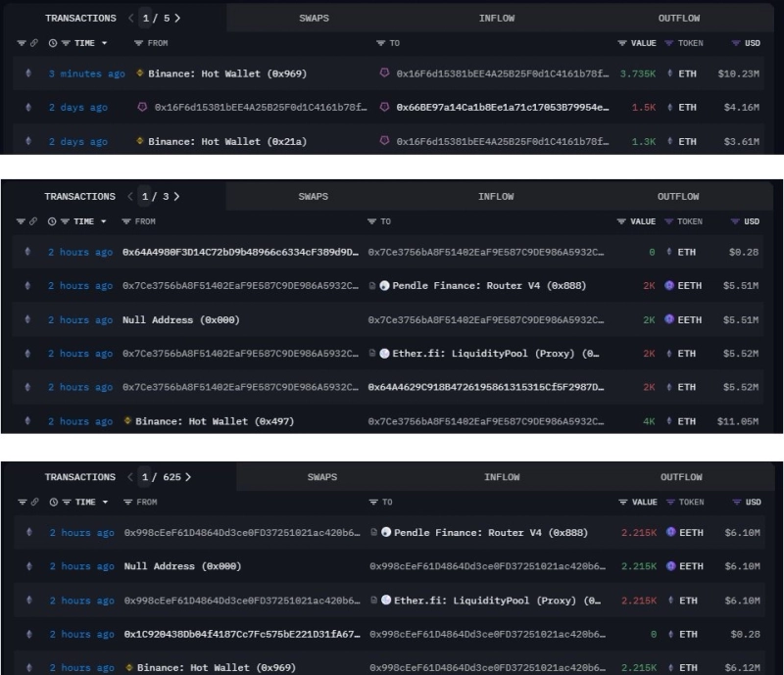Open Binance: Hot Wallet (0x497) address
Viewport: 784px width, 675px height.
click(214, 422)
